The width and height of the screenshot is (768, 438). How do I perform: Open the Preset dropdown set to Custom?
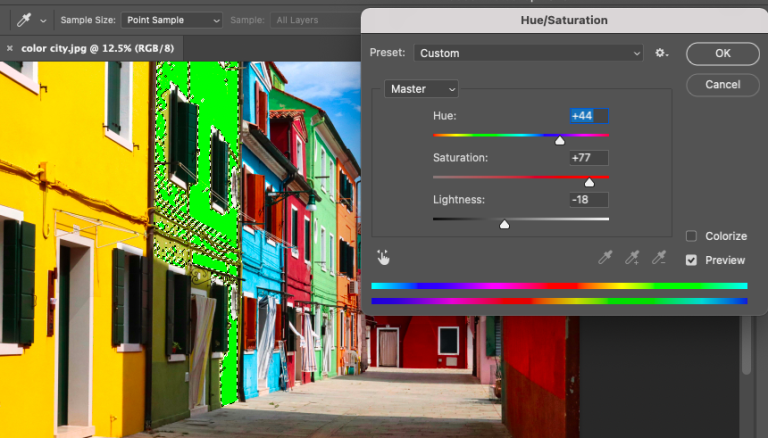coord(528,53)
